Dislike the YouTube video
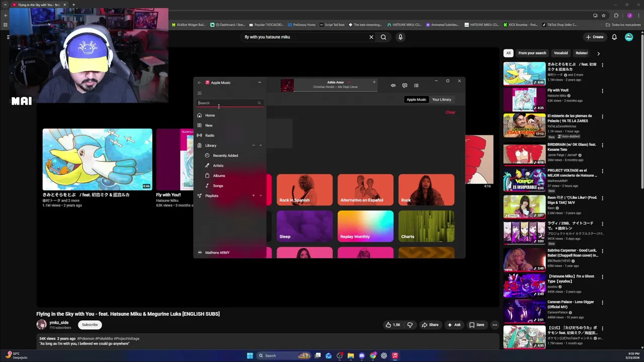644x362 pixels. [x=410, y=325]
